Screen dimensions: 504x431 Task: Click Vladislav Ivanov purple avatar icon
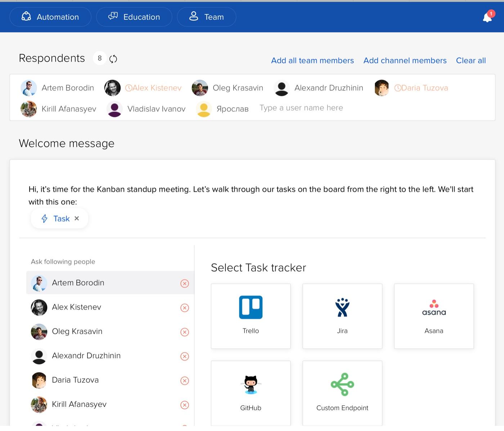point(114,109)
